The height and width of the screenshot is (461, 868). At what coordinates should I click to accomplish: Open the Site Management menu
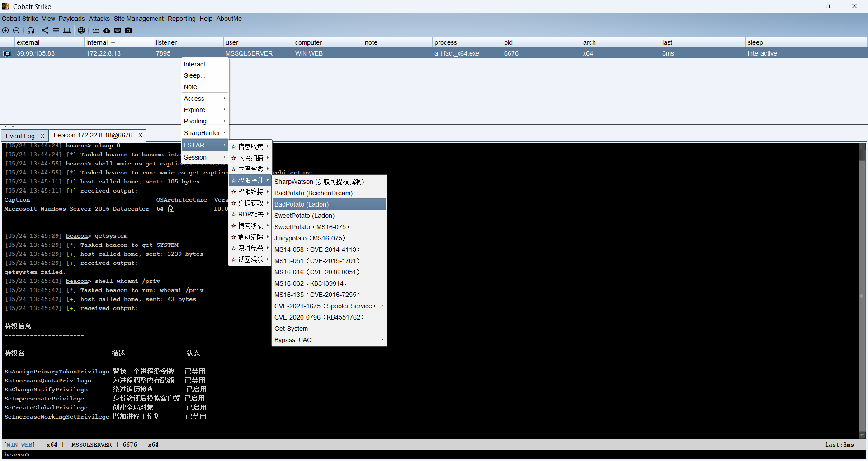[x=139, y=19]
